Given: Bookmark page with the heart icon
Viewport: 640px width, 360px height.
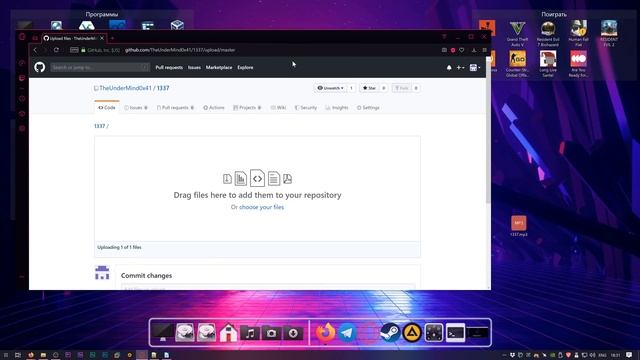Looking at the screenshot, I should 462,50.
